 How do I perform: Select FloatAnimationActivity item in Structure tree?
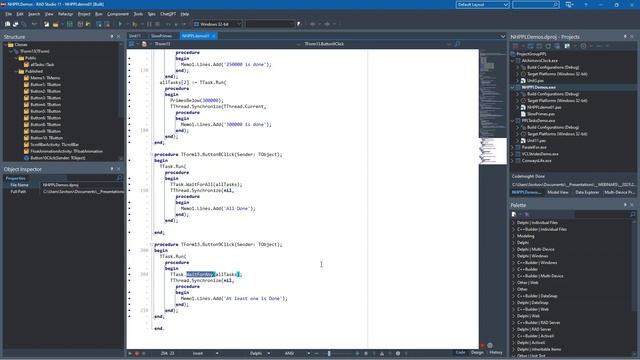(67, 151)
